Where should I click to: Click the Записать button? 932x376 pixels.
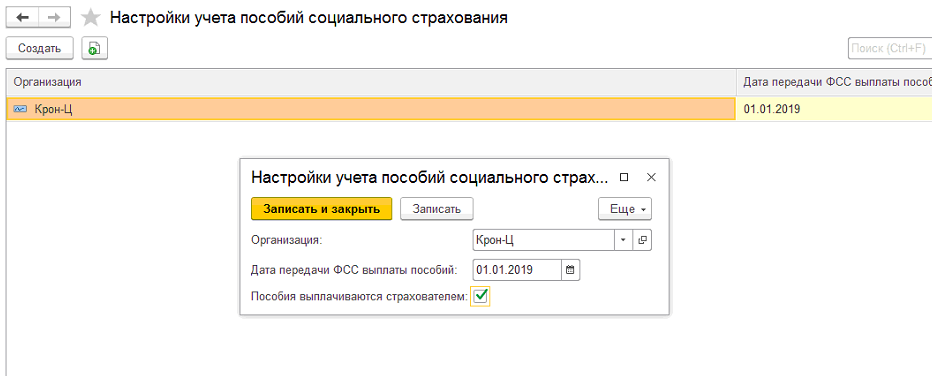click(436, 209)
